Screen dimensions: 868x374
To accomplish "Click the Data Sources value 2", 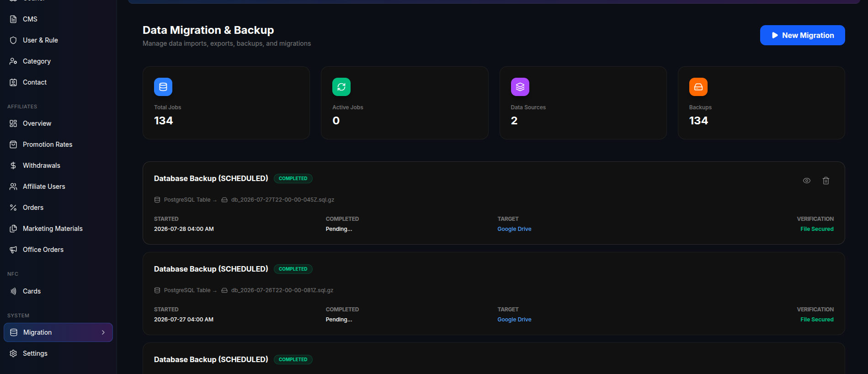I will (x=514, y=121).
